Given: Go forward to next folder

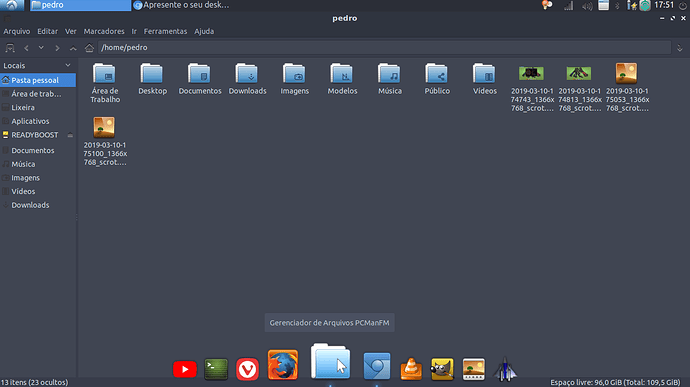Looking at the screenshot, I should click(x=57, y=48).
